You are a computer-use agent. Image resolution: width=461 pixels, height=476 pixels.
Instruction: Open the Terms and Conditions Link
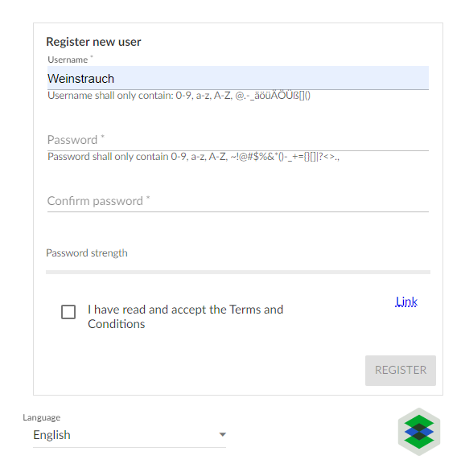(406, 302)
